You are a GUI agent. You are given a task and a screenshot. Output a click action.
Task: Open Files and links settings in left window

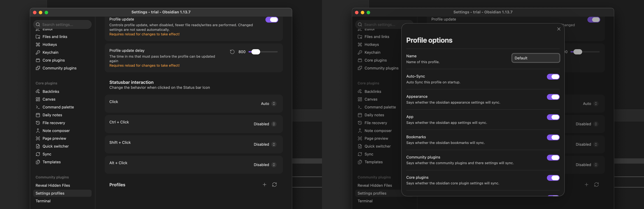pyautogui.click(x=62, y=37)
